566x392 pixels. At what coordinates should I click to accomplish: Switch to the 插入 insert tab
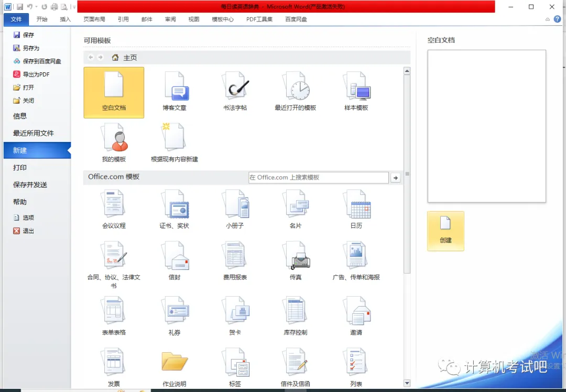[66, 19]
